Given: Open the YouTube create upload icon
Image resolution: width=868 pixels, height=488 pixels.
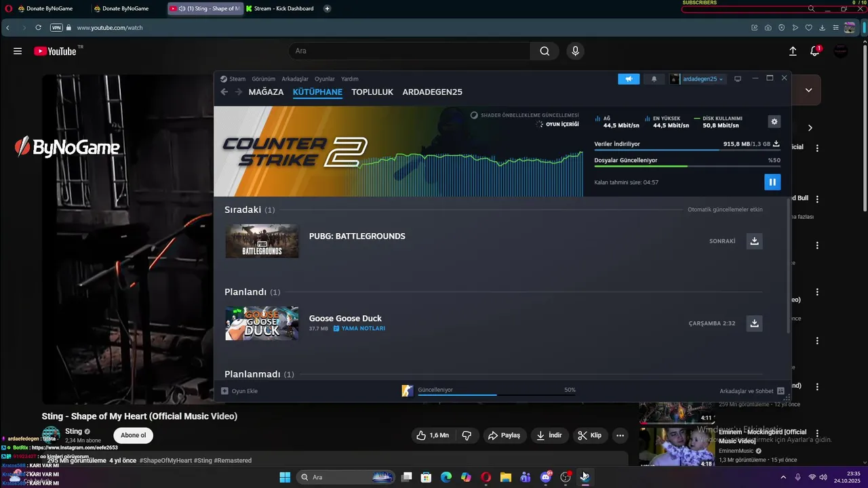Looking at the screenshot, I should (793, 51).
